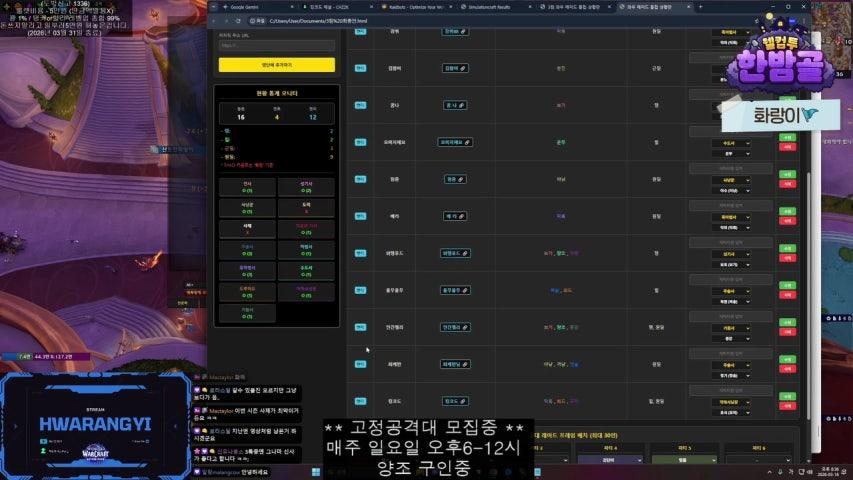Focus the character name input in 힙포드 row
The height and width of the screenshot is (480, 853).
tap(731, 390)
